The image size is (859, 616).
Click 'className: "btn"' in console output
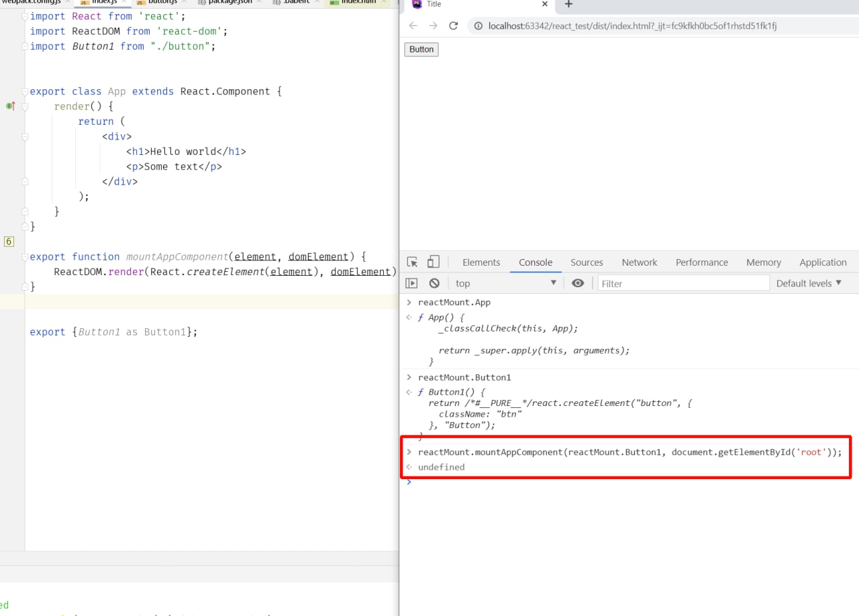(480, 414)
